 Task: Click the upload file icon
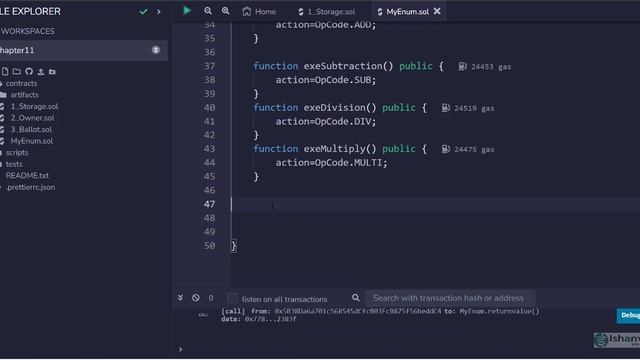click(40, 71)
